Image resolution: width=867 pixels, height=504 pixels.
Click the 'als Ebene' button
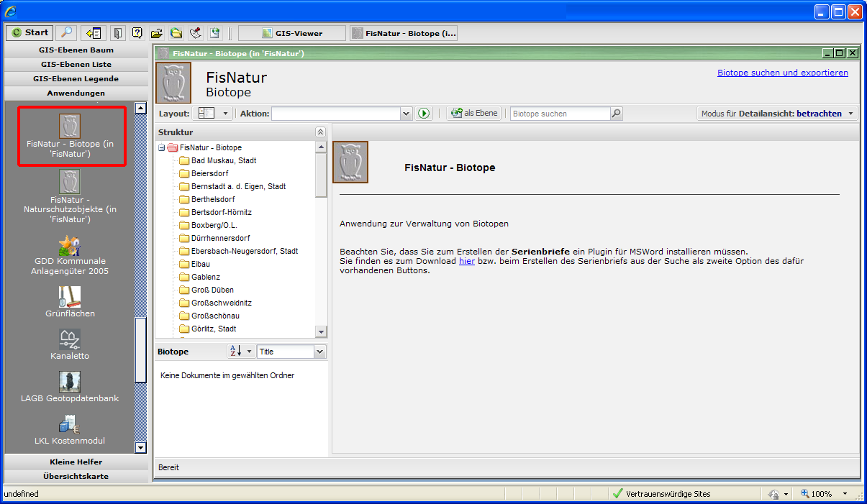point(474,114)
